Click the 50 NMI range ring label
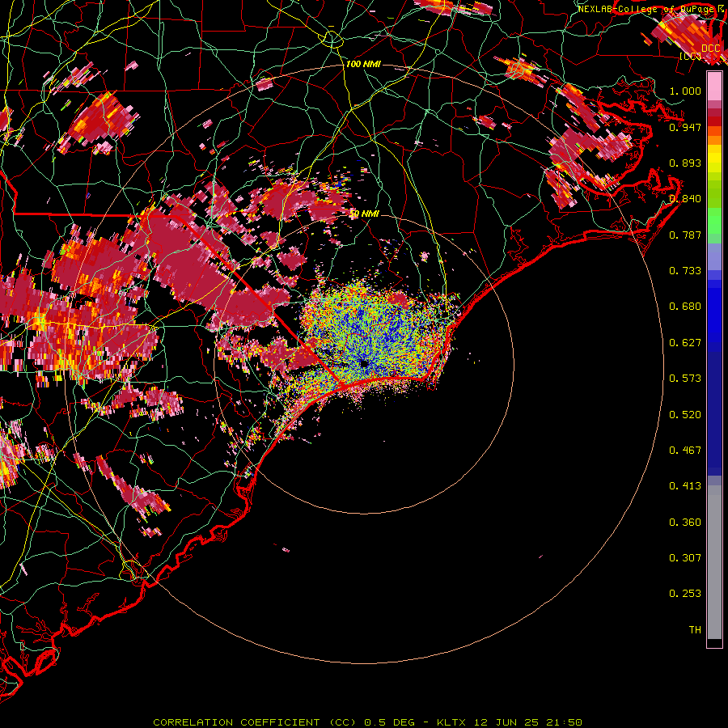 point(363,214)
